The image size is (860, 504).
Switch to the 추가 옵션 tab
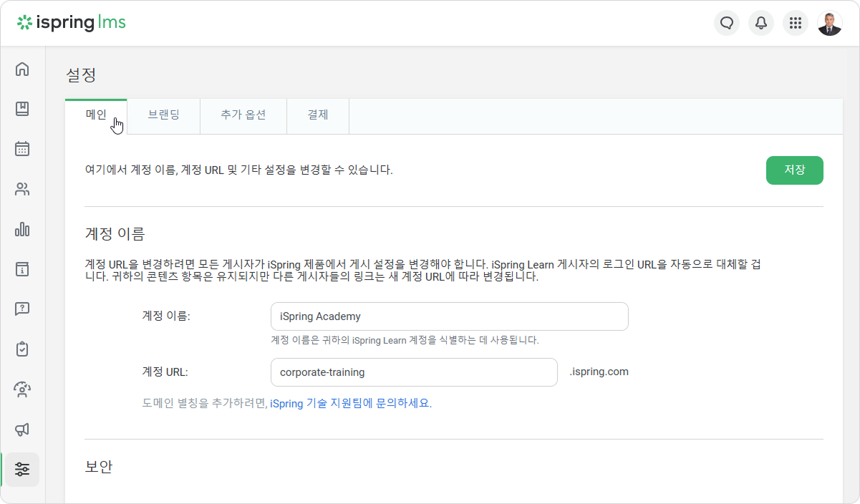(x=243, y=115)
